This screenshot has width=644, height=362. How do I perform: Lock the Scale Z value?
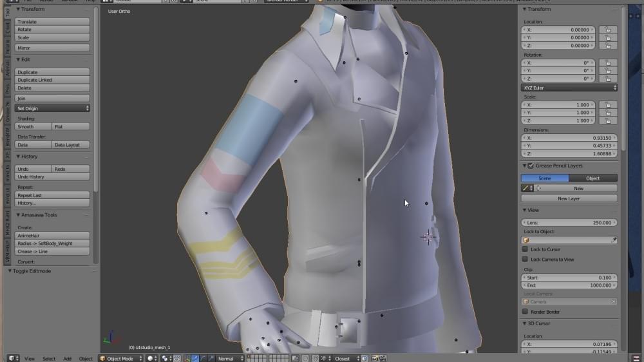click(x=609, y=120)
